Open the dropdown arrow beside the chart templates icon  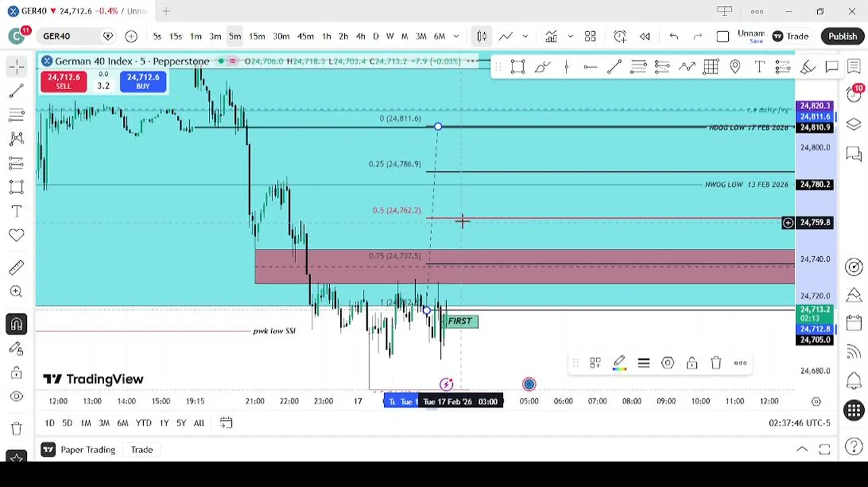[x=570, y=36]
